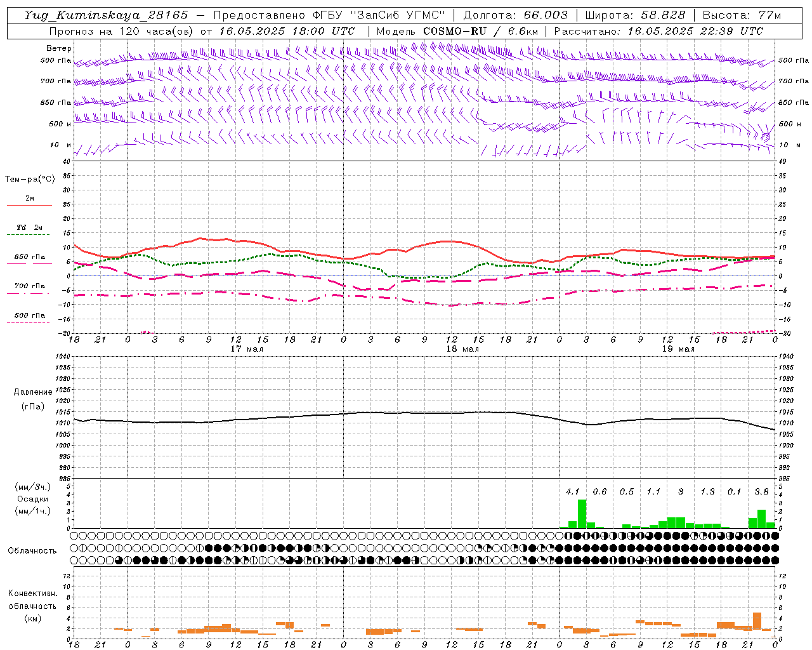Click the red solid 2м legend line
This screenshot has height=650, width=812.
click(x=29, y=206)
